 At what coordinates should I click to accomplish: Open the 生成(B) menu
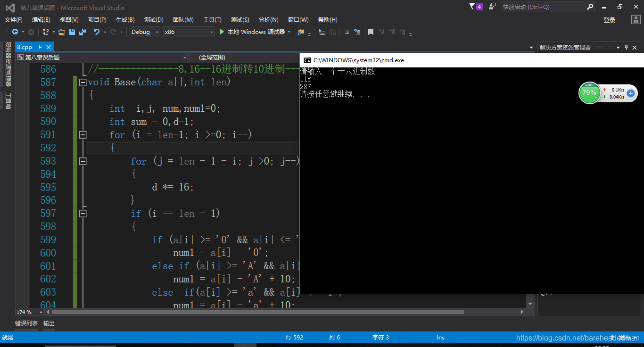click(x=125, y=20)
